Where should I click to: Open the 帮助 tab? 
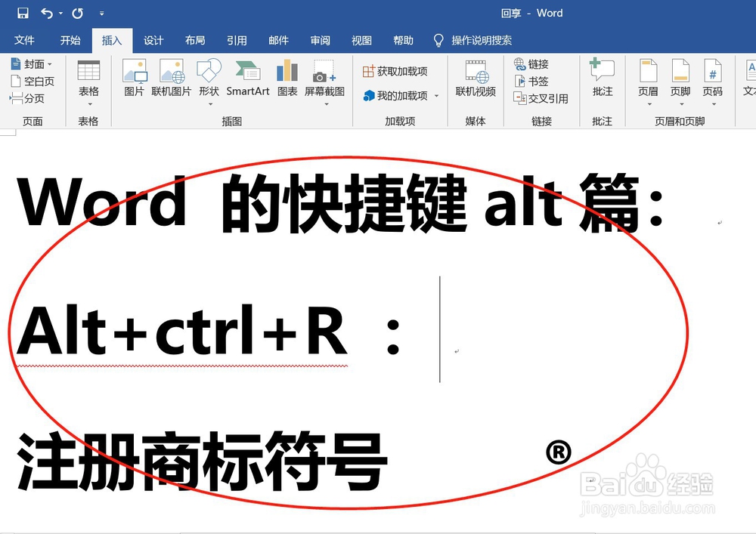coord(404,40)
